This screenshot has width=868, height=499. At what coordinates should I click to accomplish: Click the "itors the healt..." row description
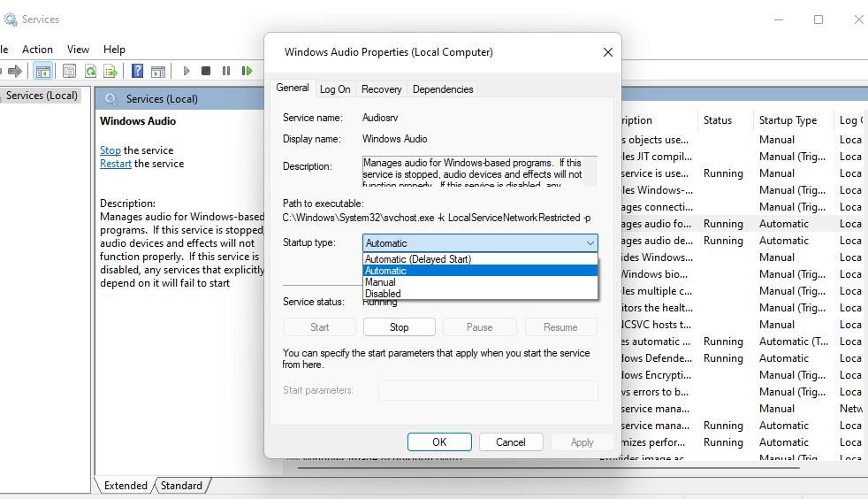pos(657,308)
